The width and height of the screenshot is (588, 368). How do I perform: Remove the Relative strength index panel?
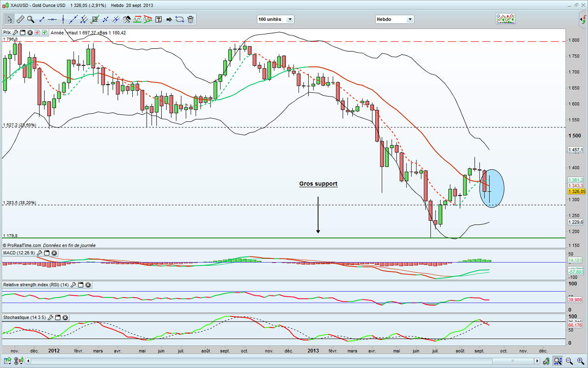tap(88, 285)
